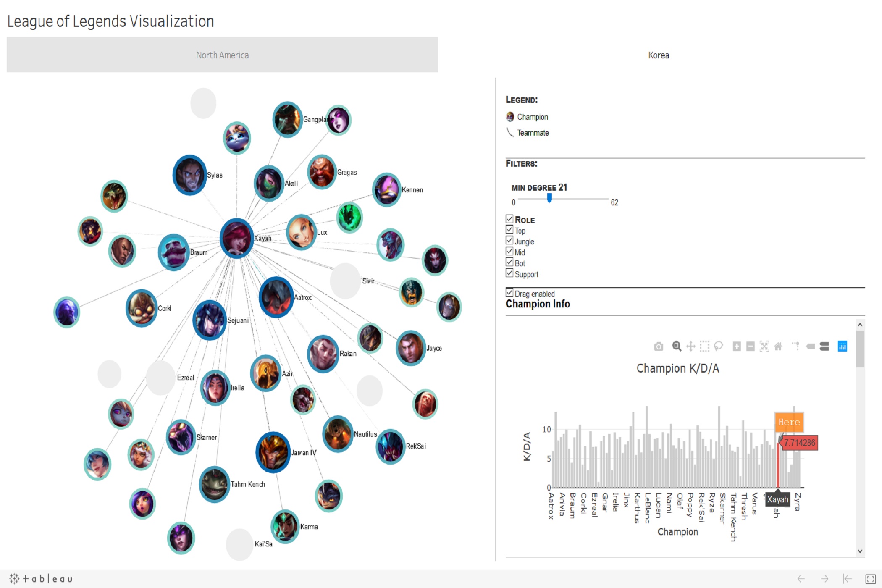Uncheck the Top role checkbox
882x588 pixels.
(509, 230)
